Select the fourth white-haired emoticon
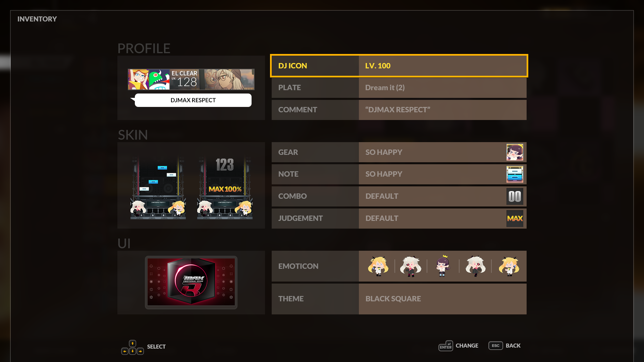The image size is (644, 362). point(475,266)
